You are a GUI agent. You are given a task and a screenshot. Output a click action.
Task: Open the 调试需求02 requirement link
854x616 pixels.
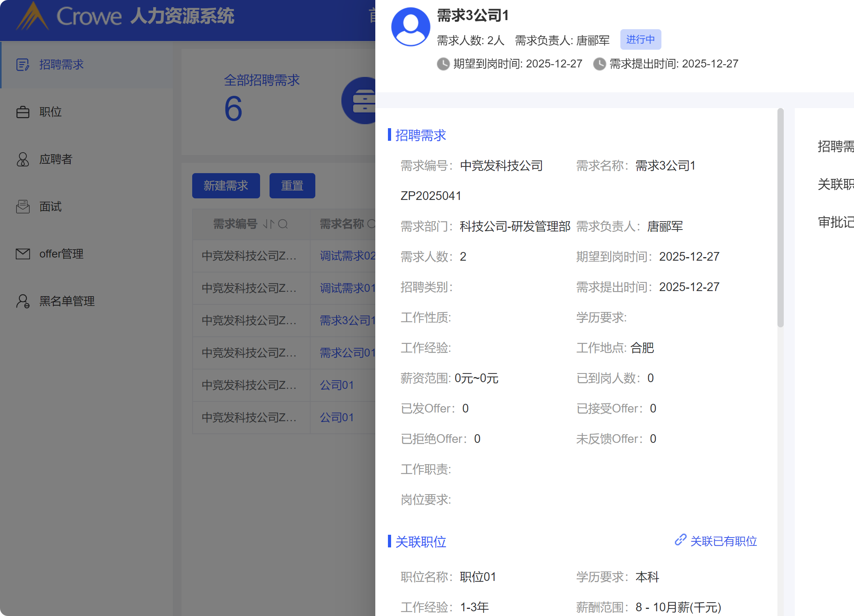(x=346, y=256)
